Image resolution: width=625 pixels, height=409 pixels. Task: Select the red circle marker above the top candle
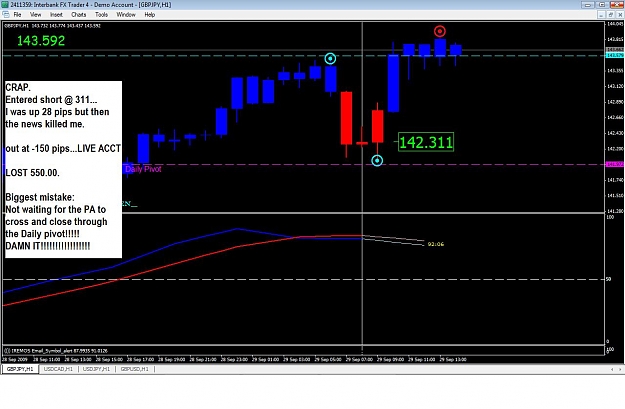click(440, 31)
